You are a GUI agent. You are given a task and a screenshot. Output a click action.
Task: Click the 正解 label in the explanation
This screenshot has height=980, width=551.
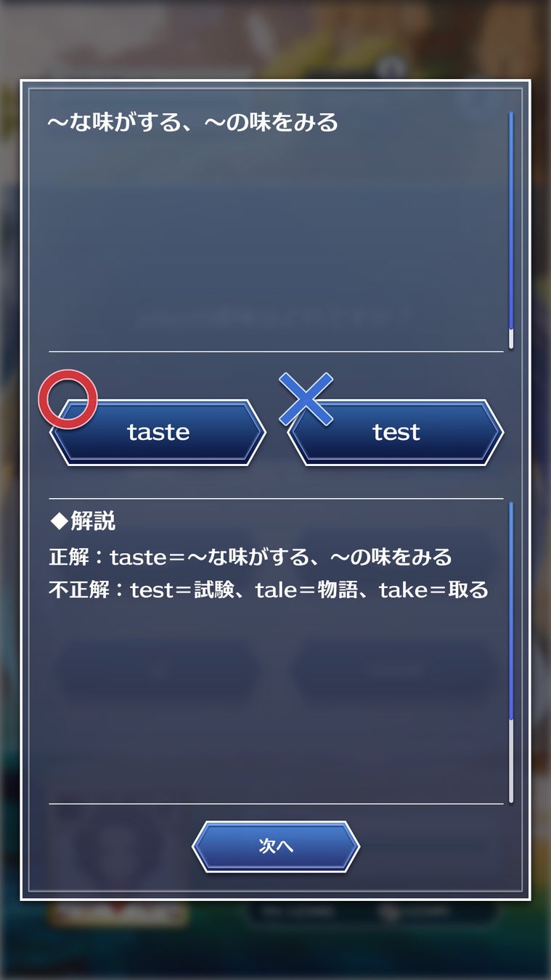[70, 558]
